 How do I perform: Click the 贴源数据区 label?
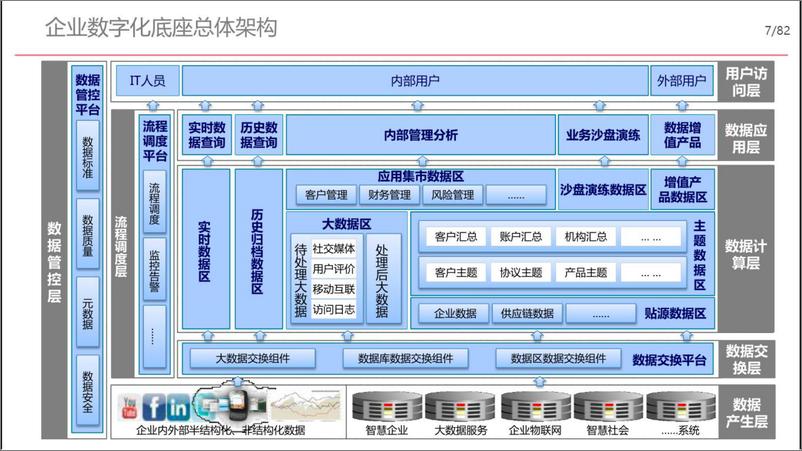(x=675, y=313)
